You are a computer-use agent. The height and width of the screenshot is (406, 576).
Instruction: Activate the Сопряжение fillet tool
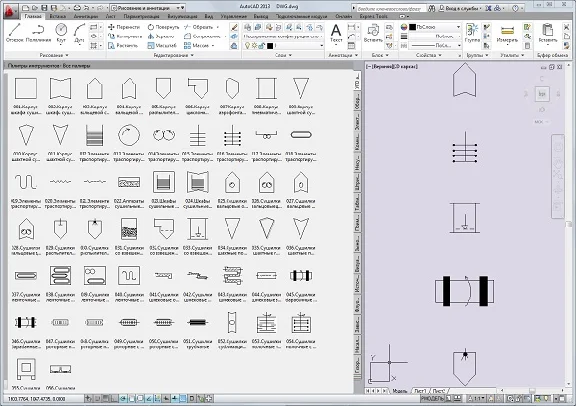click(202, 36)
